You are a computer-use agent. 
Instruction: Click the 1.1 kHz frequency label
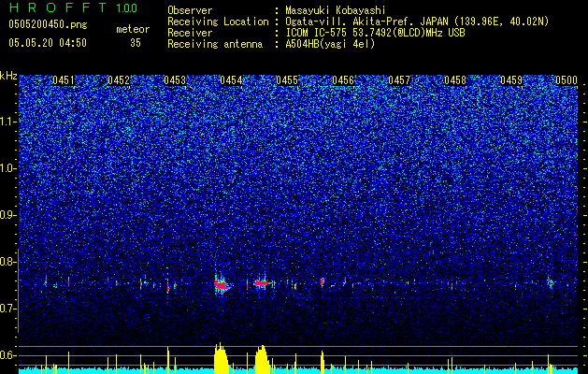pyautogui.click(x=7, y=122)
